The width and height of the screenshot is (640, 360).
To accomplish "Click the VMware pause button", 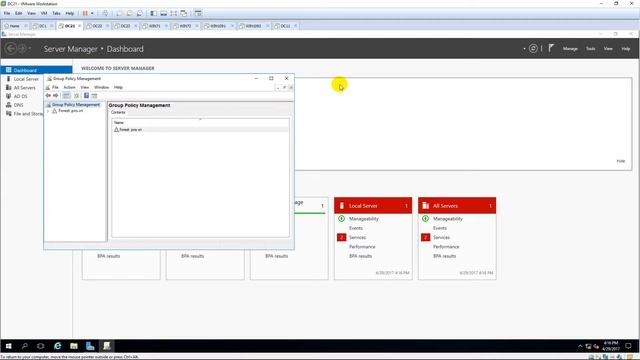I will click(x=85, y=13).
